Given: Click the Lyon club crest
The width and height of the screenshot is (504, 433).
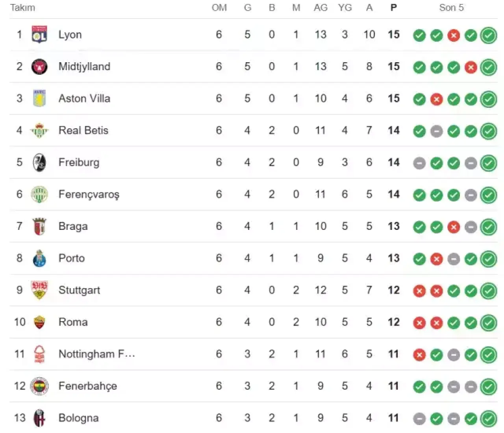Looking at the screenshot, I should pos(39,35).
